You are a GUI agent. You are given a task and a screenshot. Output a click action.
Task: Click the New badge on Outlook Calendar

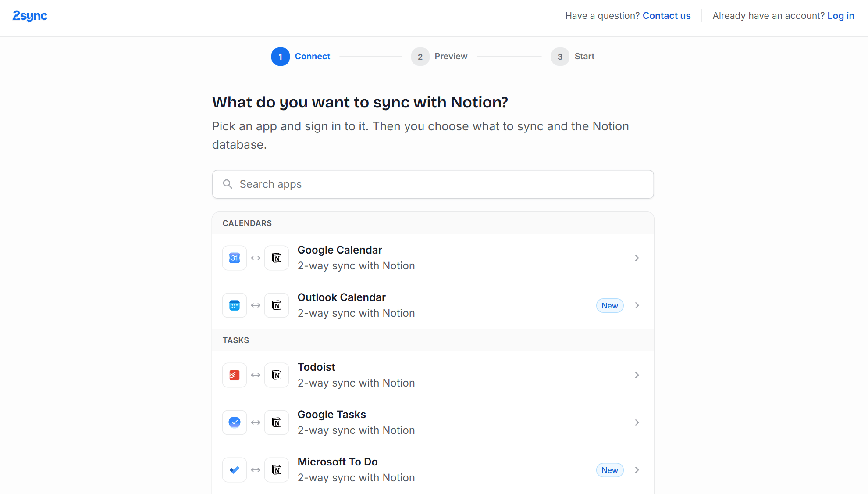point(610,306)
